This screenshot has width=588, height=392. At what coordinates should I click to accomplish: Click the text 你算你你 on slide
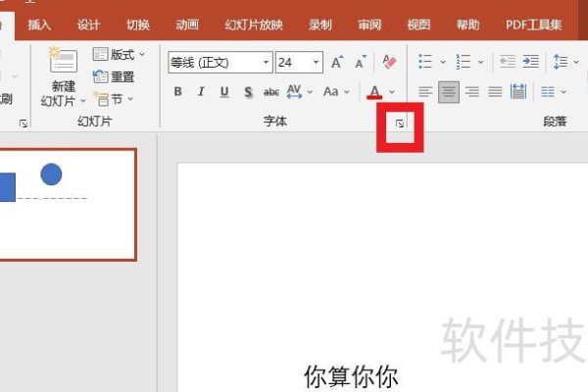(351, 377)
